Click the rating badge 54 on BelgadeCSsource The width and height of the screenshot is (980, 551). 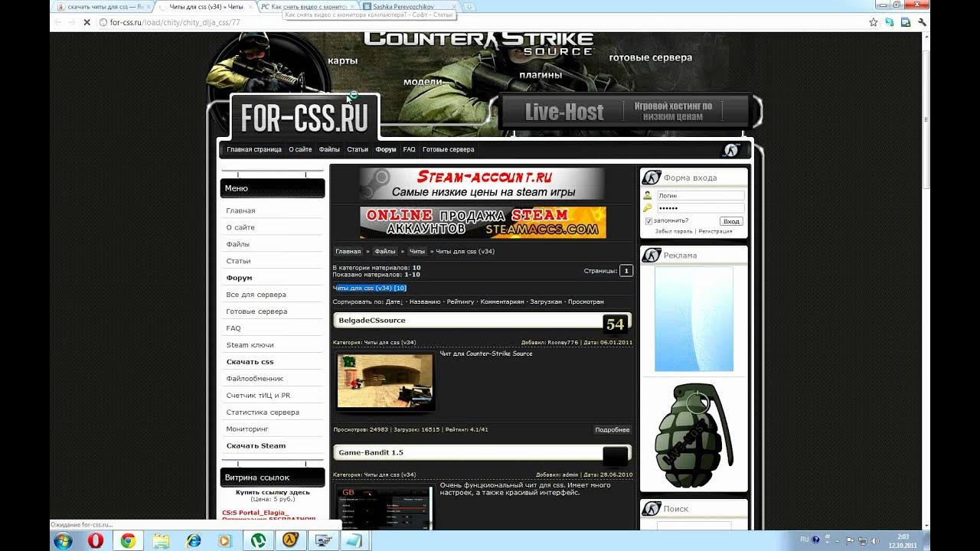click(x=616, y=324)
